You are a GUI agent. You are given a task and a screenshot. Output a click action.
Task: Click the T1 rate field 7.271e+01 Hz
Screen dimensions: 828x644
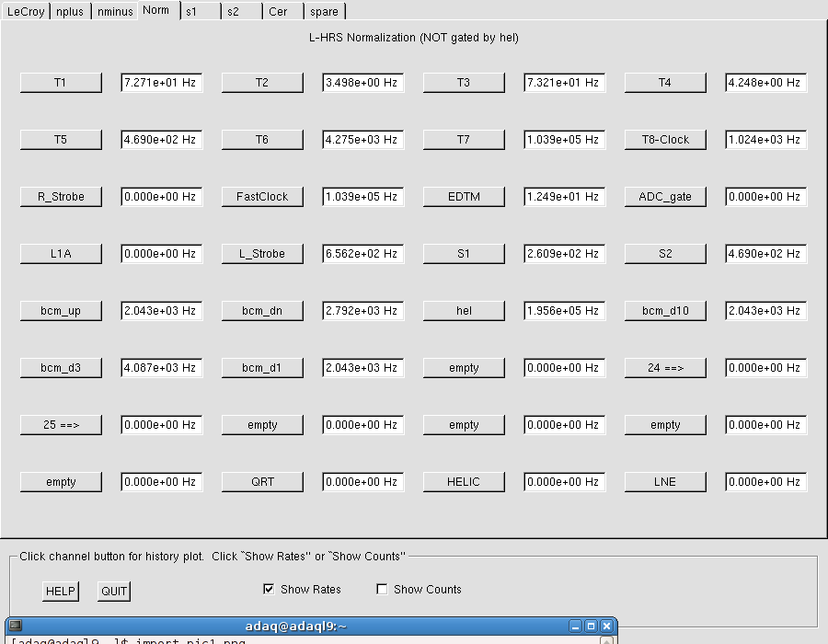pyautogui.click(x=162, y=83)
